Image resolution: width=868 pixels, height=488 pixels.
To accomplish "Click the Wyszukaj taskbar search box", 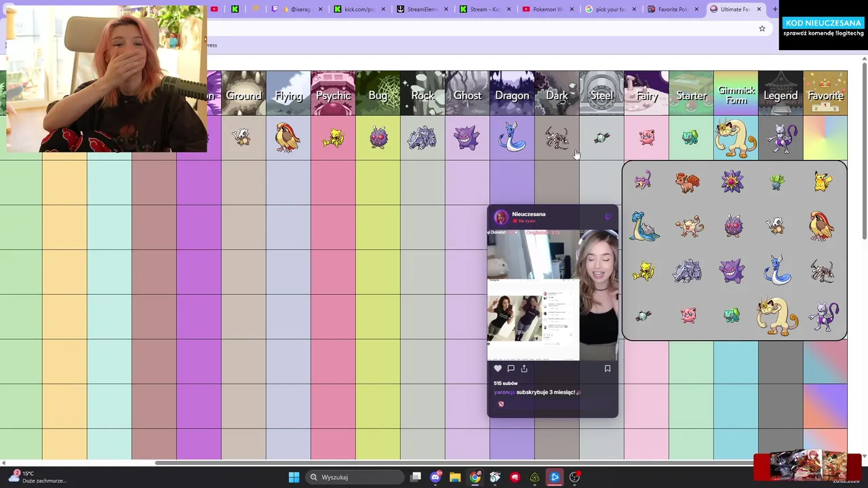I will [x=353, y=477].
